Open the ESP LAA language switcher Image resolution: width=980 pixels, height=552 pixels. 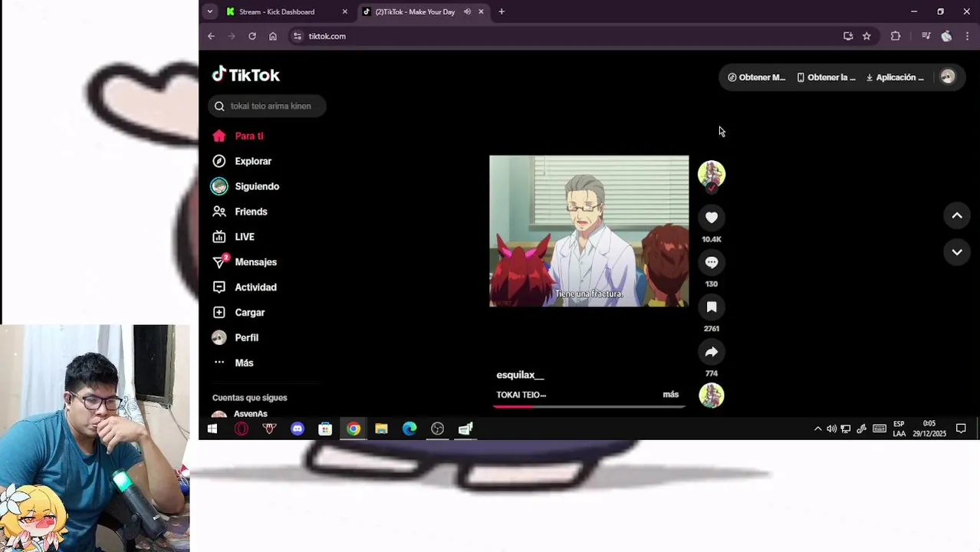pos(899,429)
